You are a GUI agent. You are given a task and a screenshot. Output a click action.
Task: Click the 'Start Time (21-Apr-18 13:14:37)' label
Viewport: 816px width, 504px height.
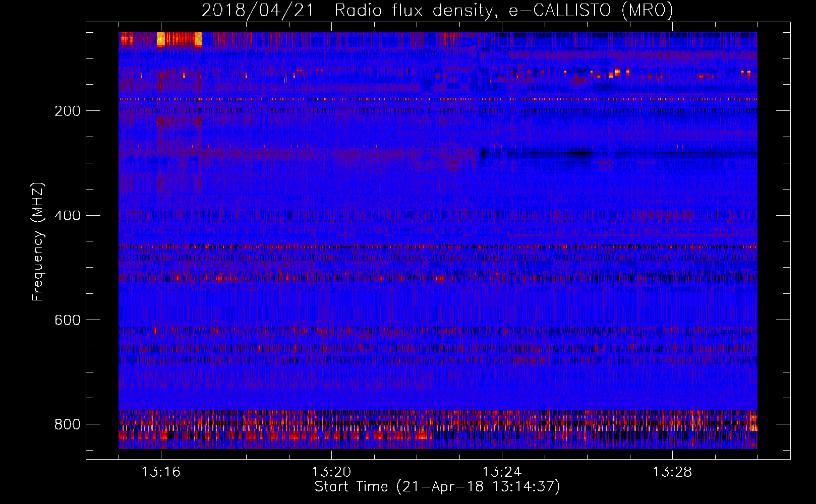[437, 487]
